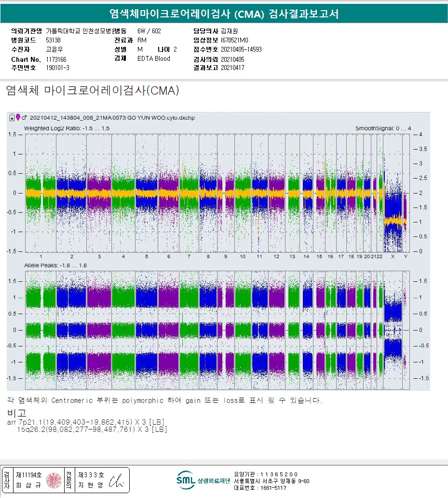
Task: Click the specimen type 'EDTA Blood'
Action: (153, 59)
